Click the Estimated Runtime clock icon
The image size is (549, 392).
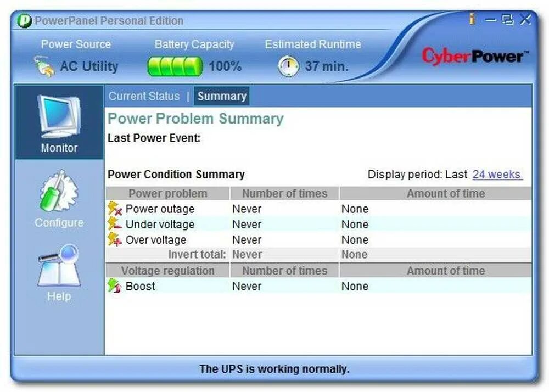point(288,66)
